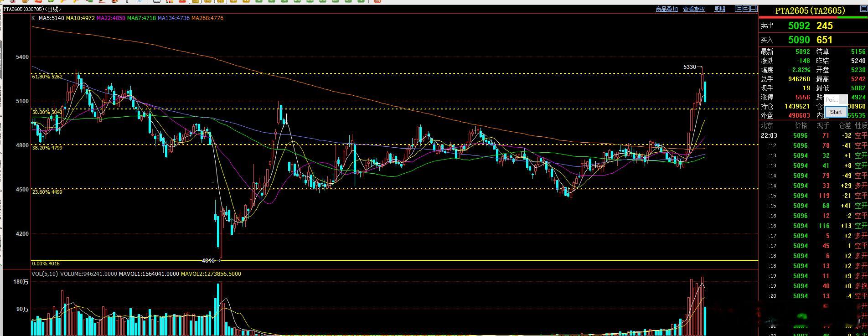Click the MAVOL2:1273856.5000 readout

pyautogui.click(x=211, y=274)
